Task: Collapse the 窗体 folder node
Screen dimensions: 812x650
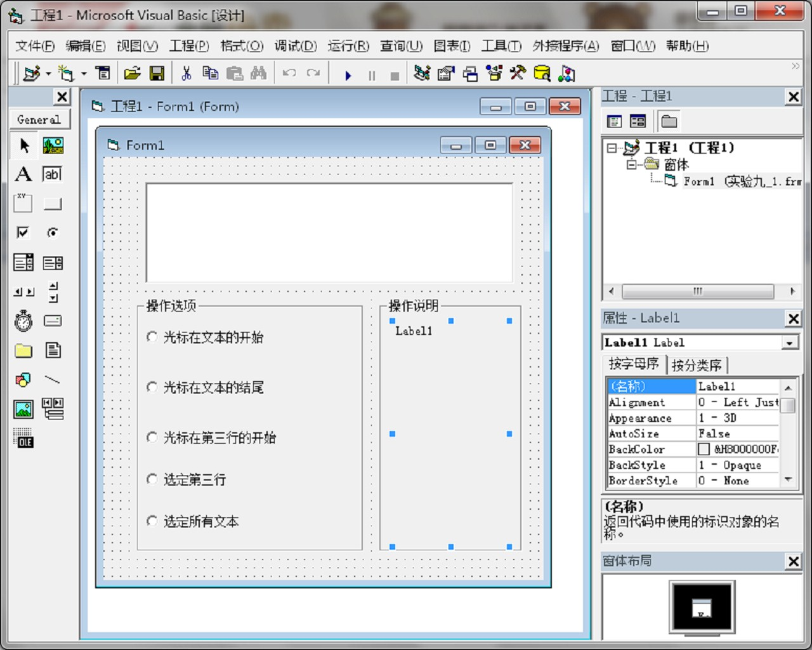Action: tap(632, 164)
